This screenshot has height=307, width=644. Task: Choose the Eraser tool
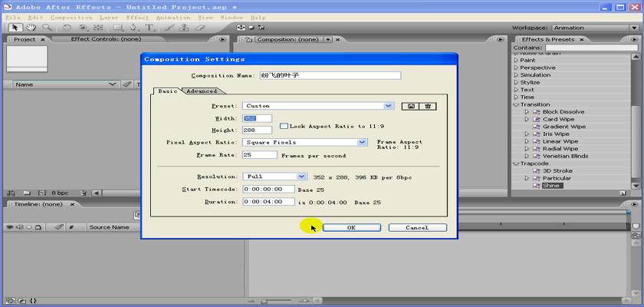[202, 28]
